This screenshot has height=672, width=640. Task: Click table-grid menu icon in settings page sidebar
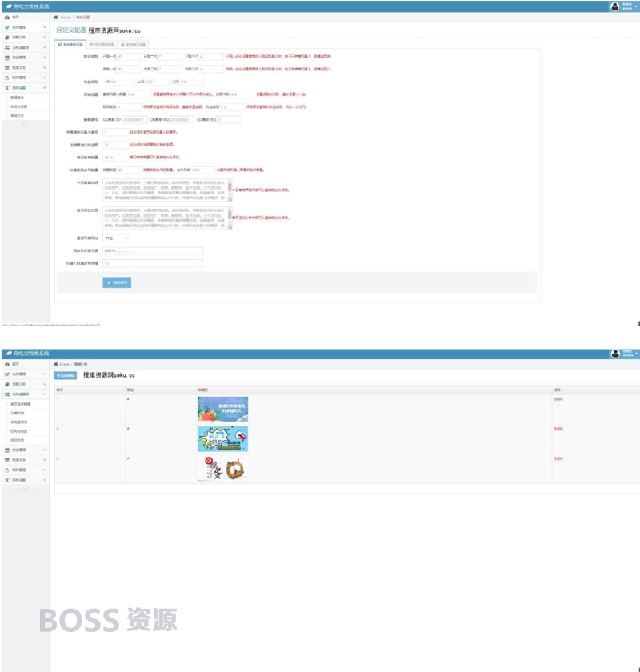pos(7,67)
